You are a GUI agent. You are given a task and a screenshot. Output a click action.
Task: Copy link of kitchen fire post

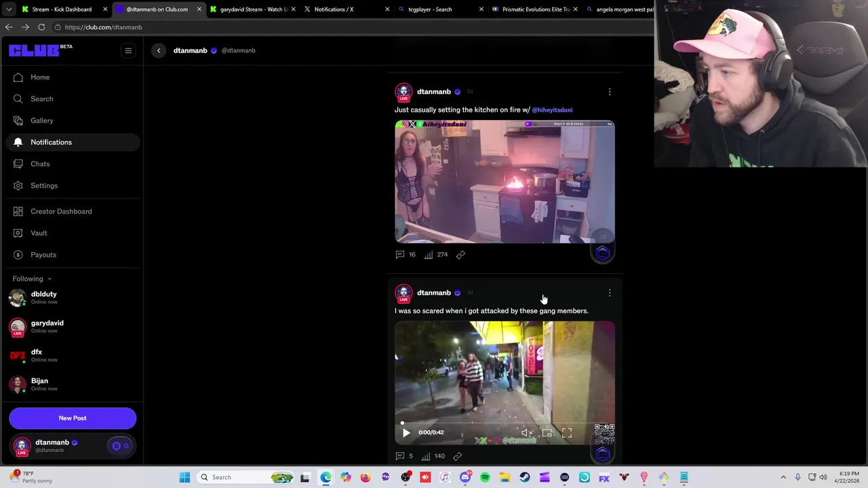(460, 255)
